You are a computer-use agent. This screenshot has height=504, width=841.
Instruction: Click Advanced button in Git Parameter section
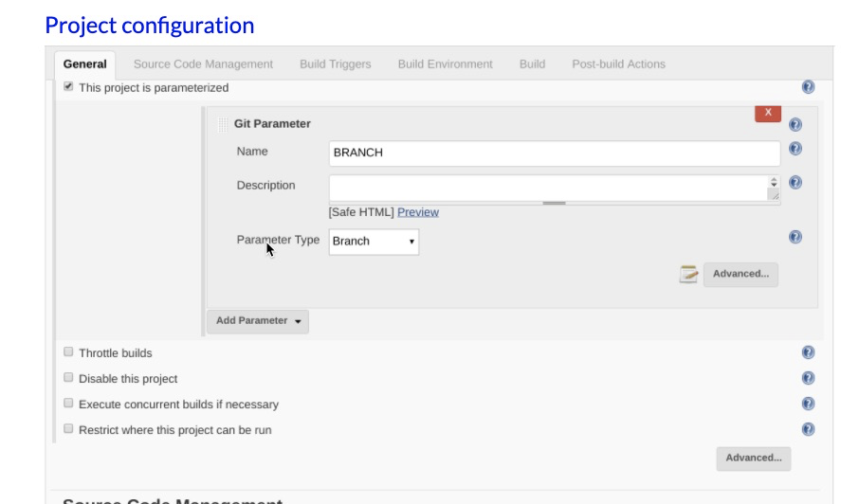tap(740, 274)
